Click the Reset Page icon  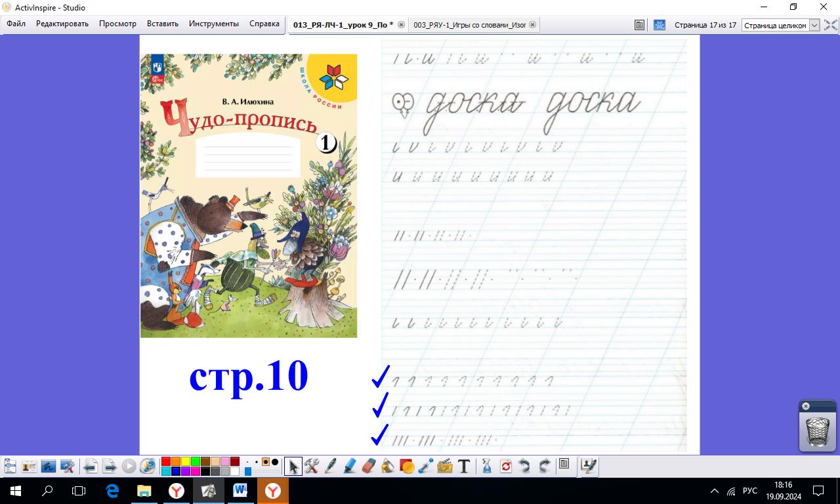click(x=506, y=467)
